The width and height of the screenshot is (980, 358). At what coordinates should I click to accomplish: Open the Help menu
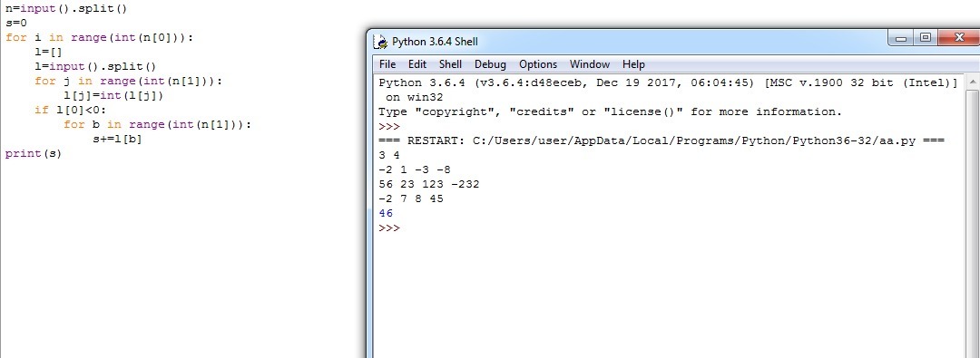point(633,64)
